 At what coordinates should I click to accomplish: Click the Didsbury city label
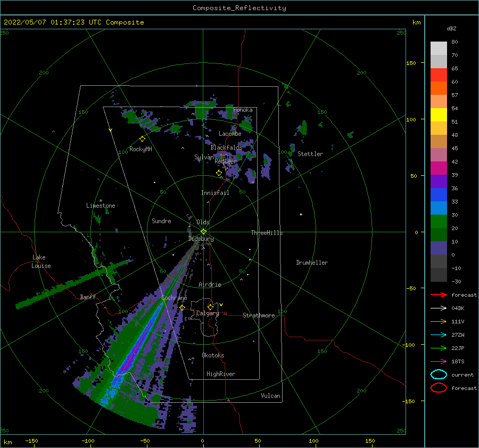(x=201, y=239)
